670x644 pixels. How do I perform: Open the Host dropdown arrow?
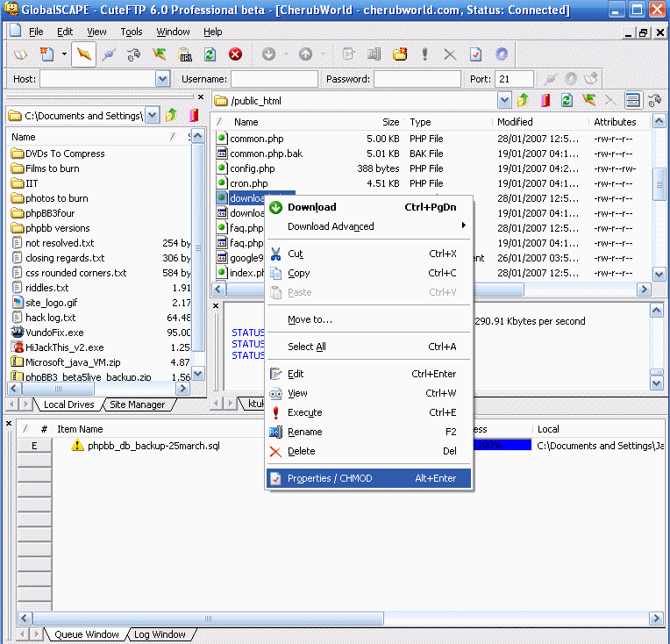(x=162, y=79)
